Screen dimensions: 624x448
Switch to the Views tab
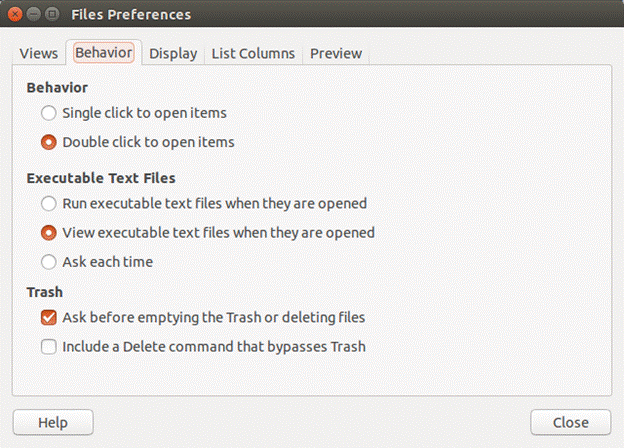(39, 53)
